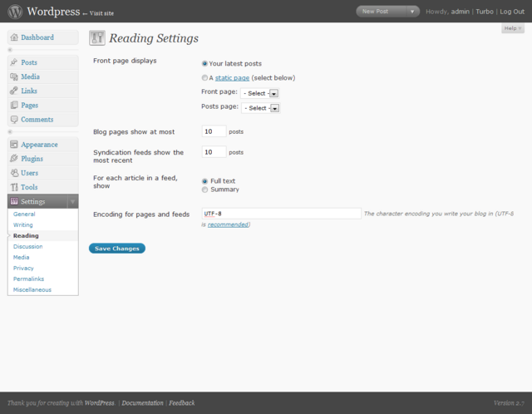
Task: Expand the Help tab
Action: tap(513, 28)
